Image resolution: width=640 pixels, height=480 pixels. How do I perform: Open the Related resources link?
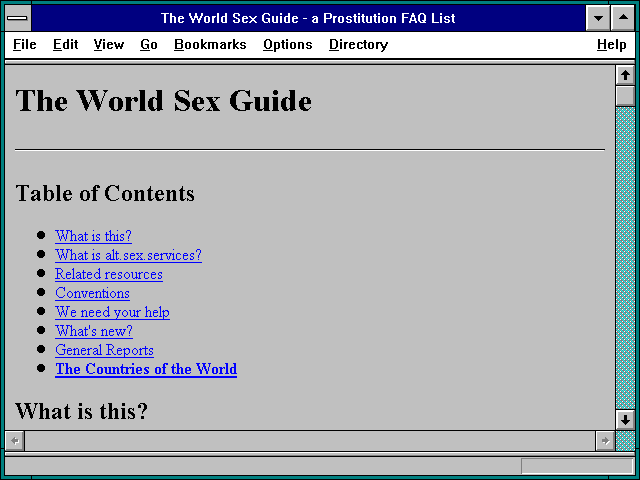pos(109,274)
